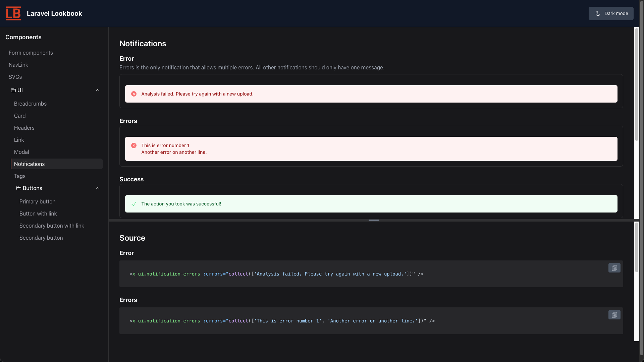Viewport: 644px width, 362px height.
Task: Click error icon beside 'This is error number 1'
Action: [x=134, y=145]
